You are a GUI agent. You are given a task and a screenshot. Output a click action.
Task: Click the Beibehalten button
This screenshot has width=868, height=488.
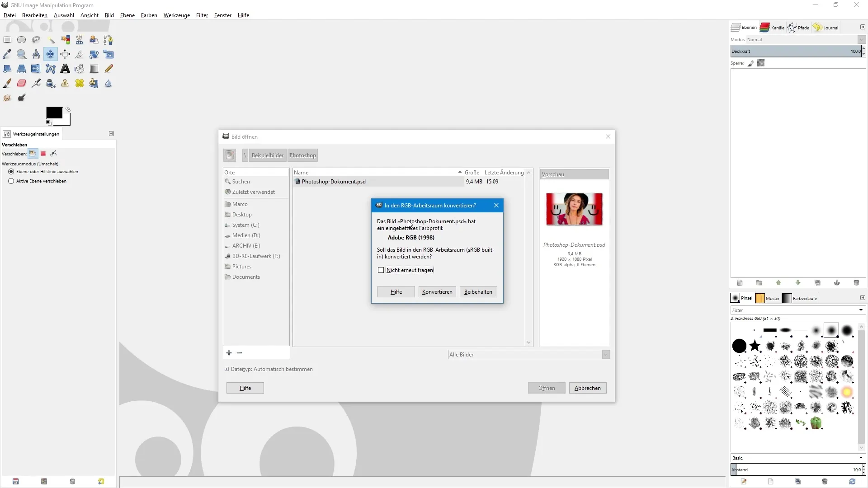point(478,292)
